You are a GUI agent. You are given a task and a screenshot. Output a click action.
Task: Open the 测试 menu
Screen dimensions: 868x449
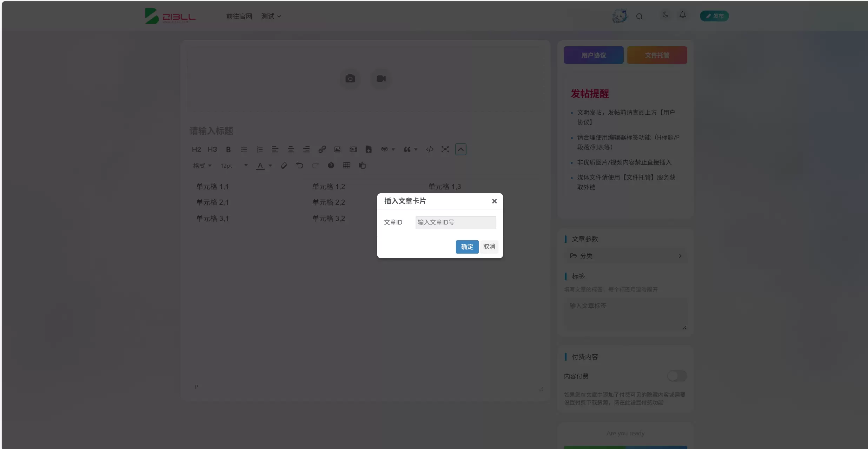click(x=271, y=16)
